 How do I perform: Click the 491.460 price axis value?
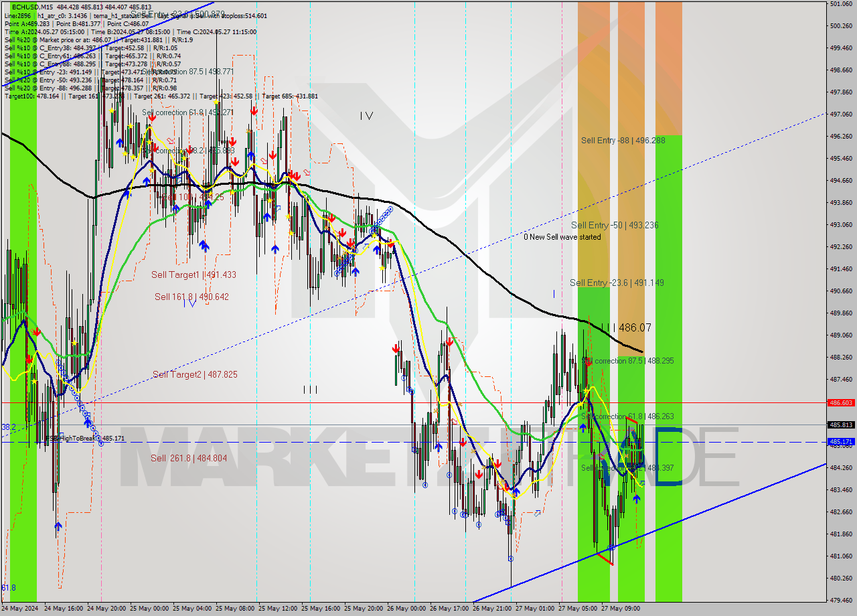(841, 269)
